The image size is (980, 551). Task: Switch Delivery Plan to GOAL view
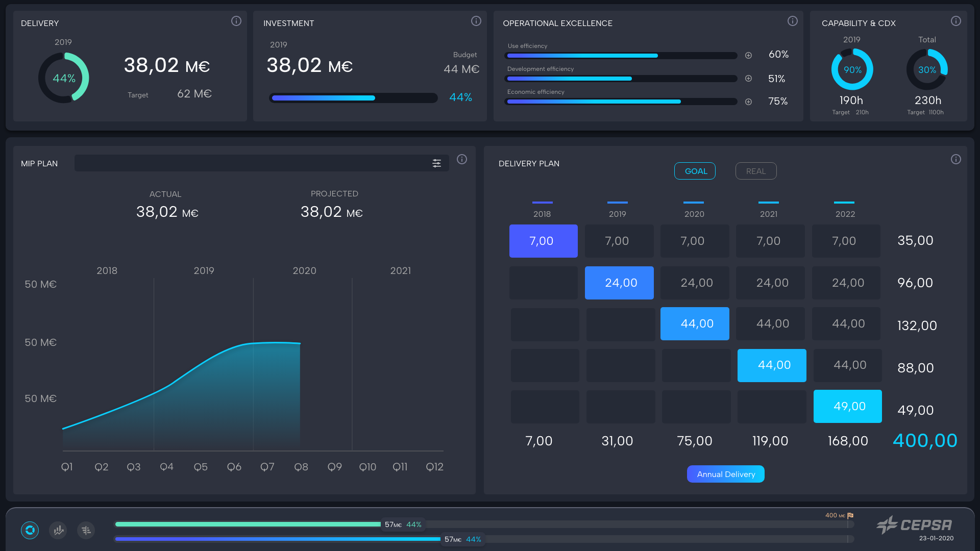point(695,171)
